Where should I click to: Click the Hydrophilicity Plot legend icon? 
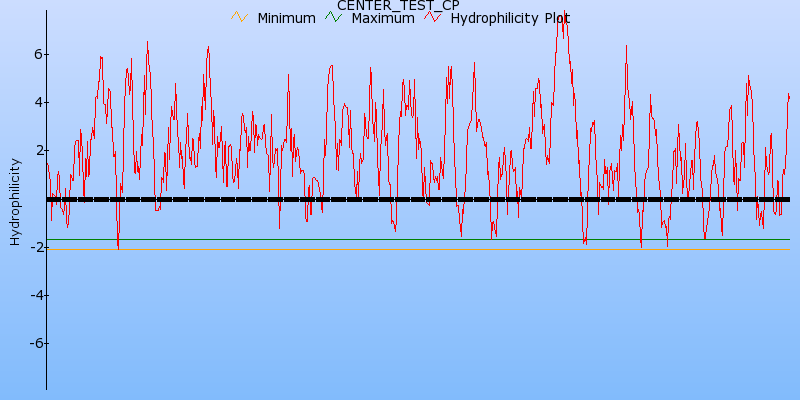pos(433,17)
